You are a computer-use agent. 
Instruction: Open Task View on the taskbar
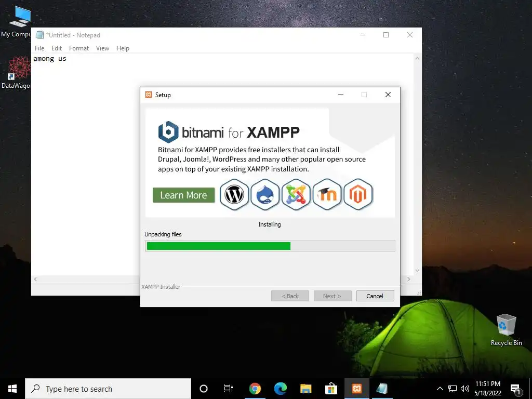click(229, 389)
